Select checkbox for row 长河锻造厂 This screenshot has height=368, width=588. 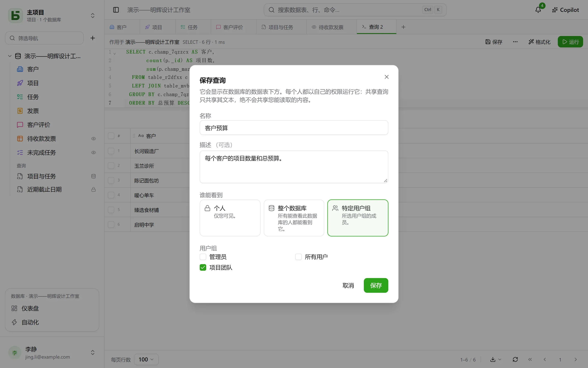tap(111, 151)
